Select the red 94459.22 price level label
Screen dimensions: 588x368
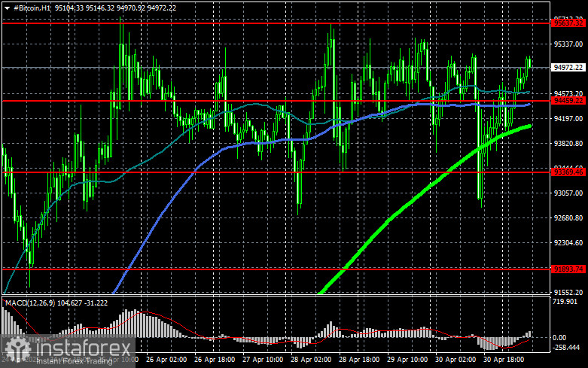pos(568,100)
